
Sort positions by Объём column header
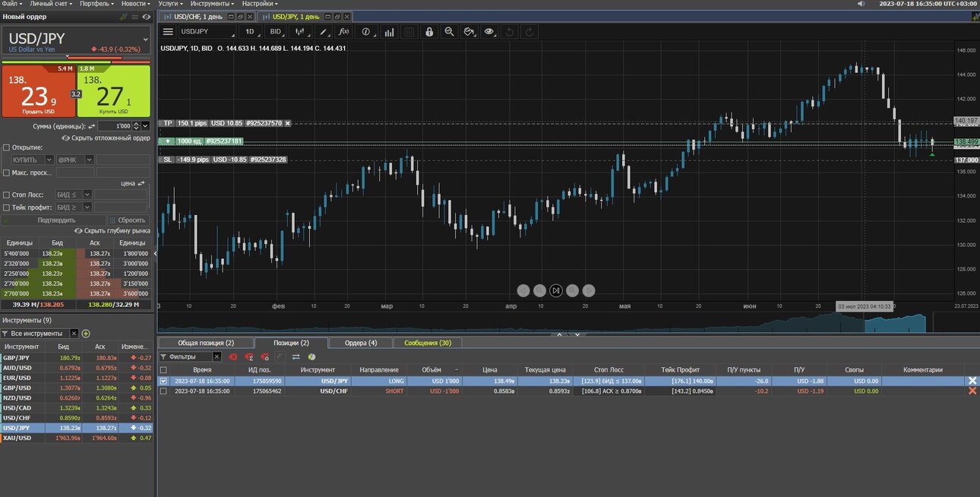click(x=432, y=370)
